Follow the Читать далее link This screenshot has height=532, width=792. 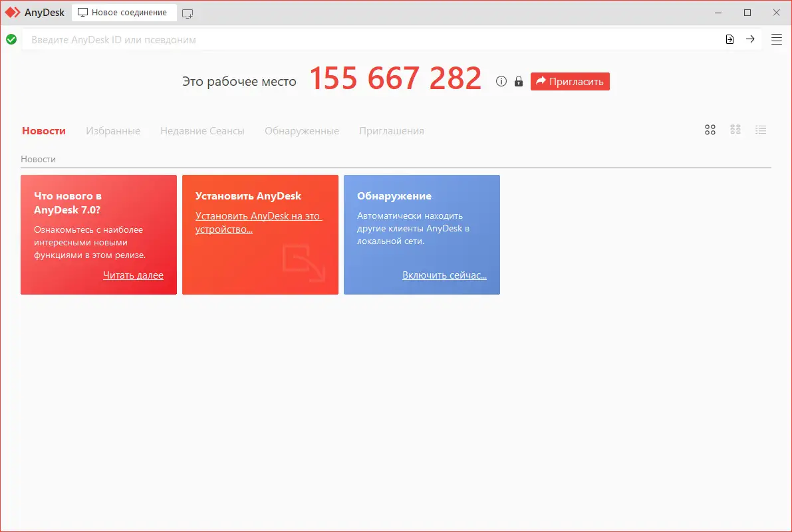pyautogui.click(x=134, y=275)
